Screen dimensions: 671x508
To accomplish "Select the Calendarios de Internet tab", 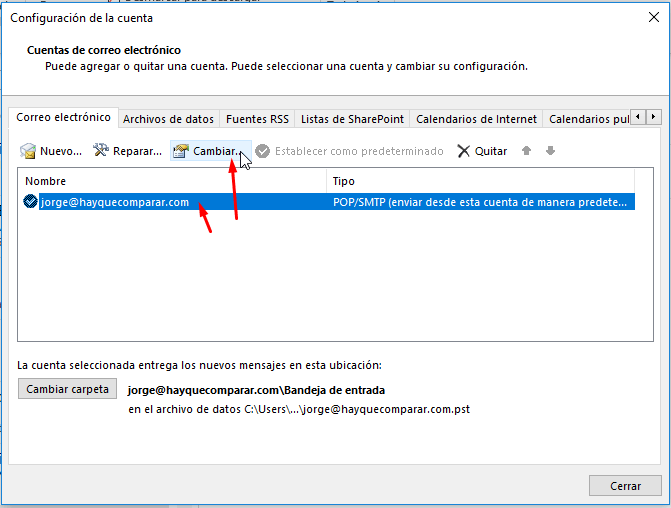I will [476, 119].
